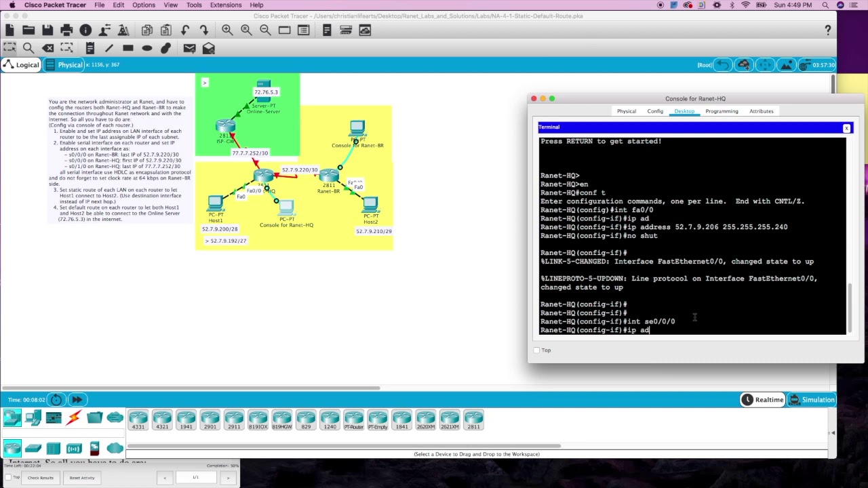Copy selection using toolbar copy icon

tap(147, 30)
